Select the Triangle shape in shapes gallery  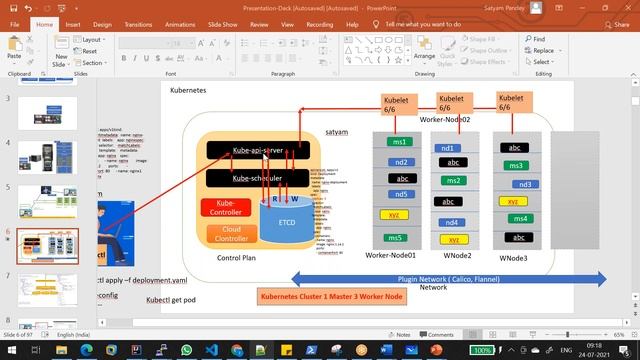[349, 50]
